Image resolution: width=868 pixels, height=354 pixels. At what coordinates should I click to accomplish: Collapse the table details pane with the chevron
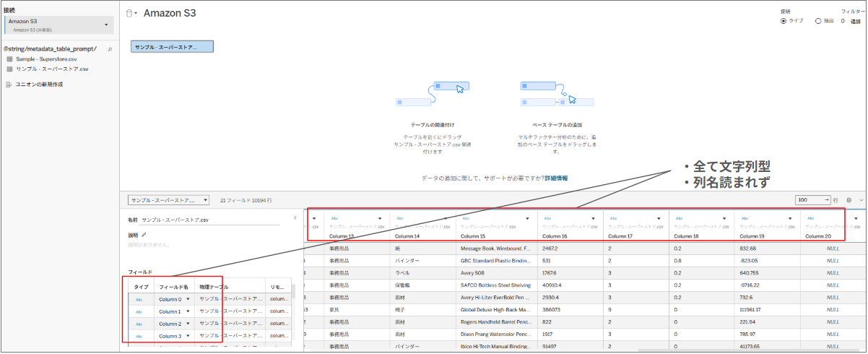[295, 217]
